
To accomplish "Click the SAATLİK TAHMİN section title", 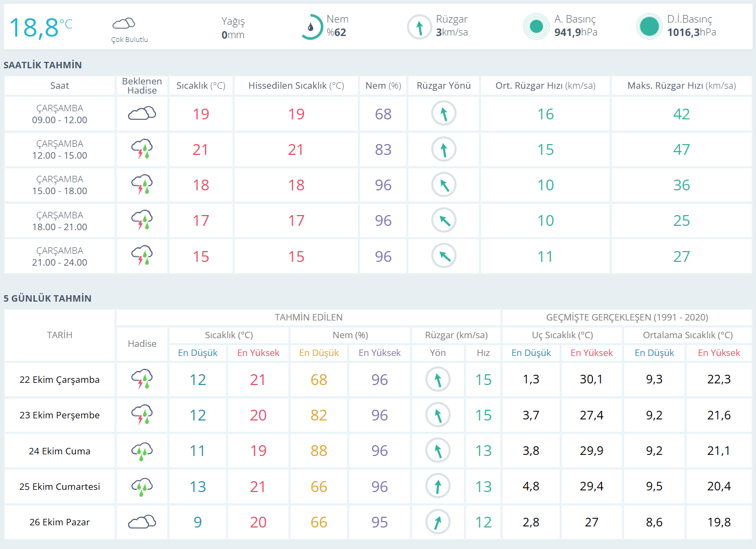I will (43, 65).
